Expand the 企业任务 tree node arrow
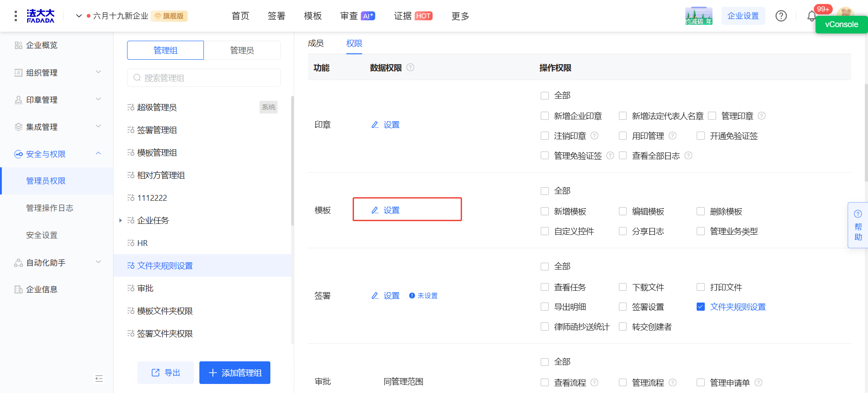 coord(120,220)
